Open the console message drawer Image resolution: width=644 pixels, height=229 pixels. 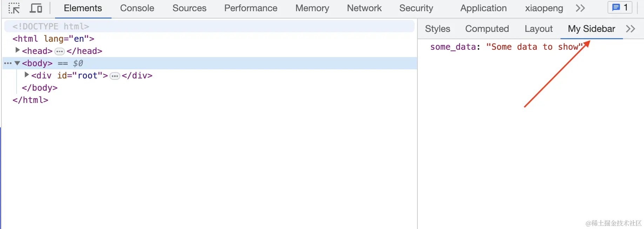coord(619,7)
